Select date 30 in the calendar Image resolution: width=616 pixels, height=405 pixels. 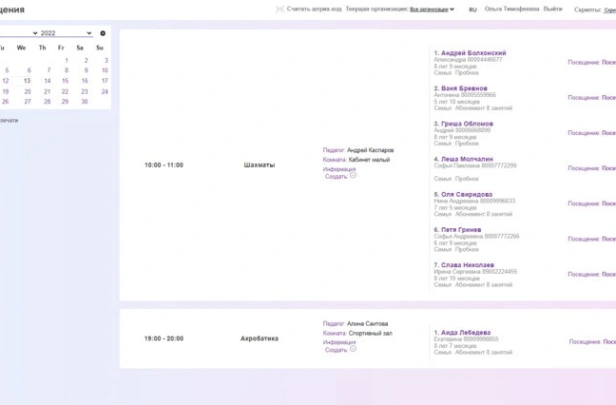(85, 101)
